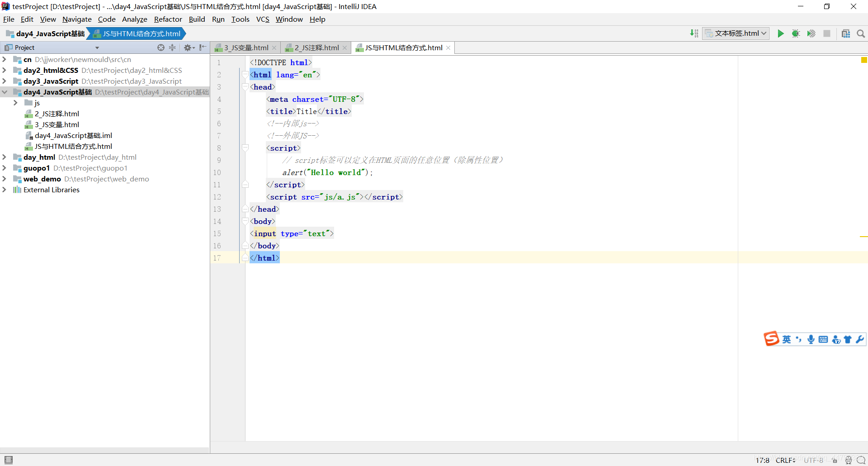Start debugging with the green bug icon

point(796,33)
